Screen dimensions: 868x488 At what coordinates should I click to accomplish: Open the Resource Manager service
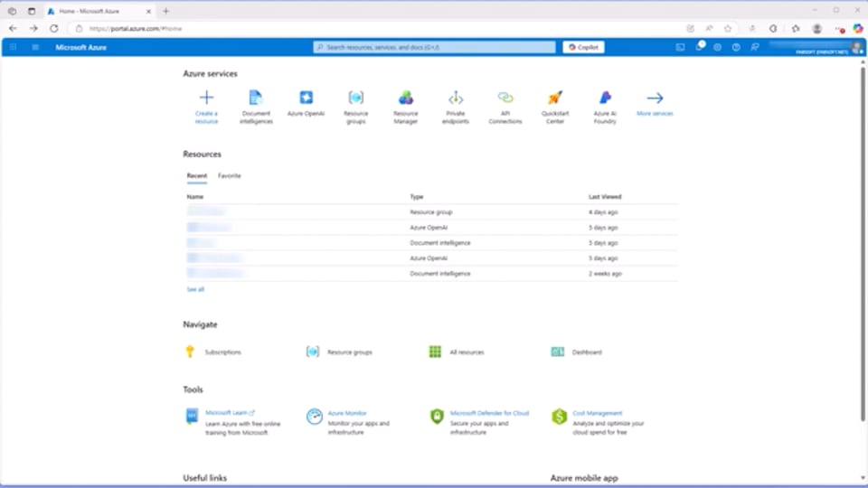point(406,98)
